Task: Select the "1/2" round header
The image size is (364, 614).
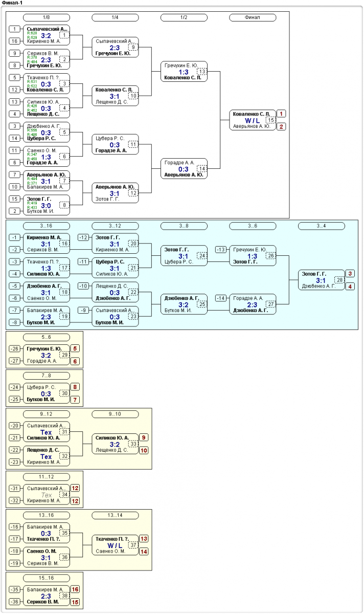Action: coord(184,17)
